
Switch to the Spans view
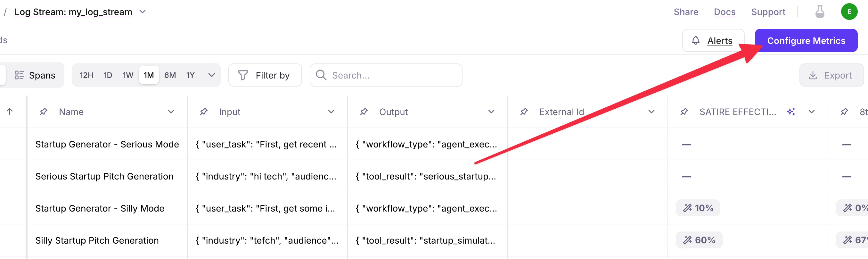(35, 75)
